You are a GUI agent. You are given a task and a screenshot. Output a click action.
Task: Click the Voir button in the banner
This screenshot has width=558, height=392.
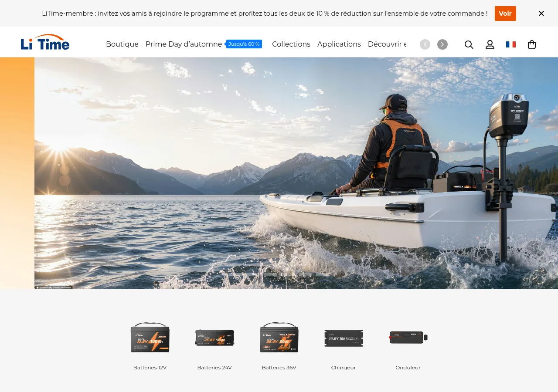(x=505, y=14)
